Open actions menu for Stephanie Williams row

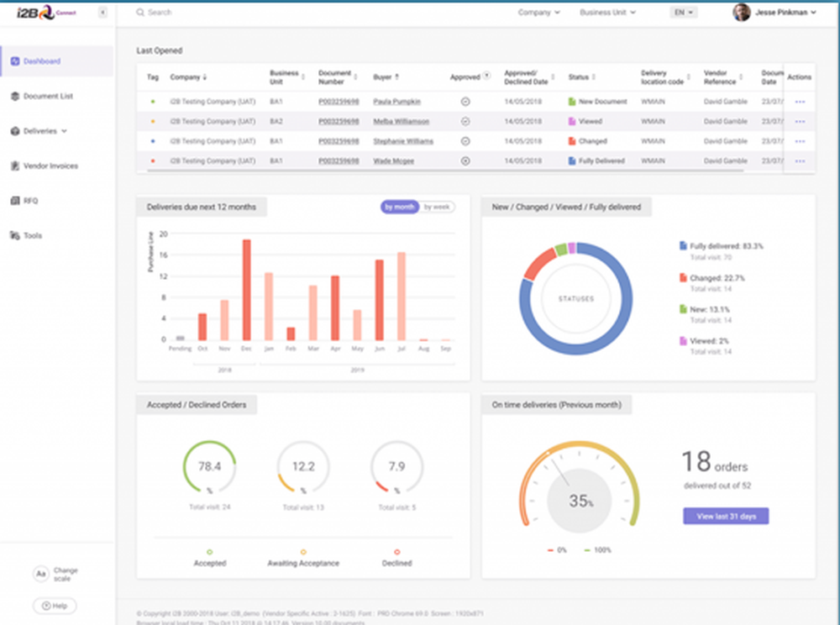800,141
